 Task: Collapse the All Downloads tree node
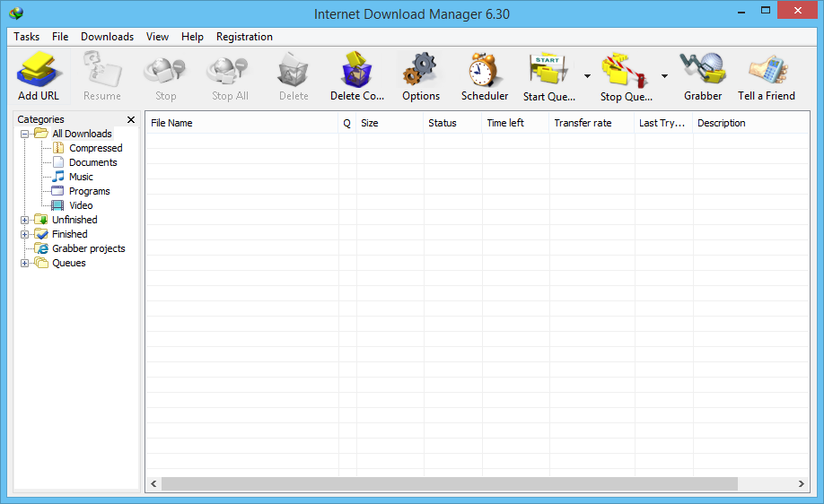tap(24, 134)
